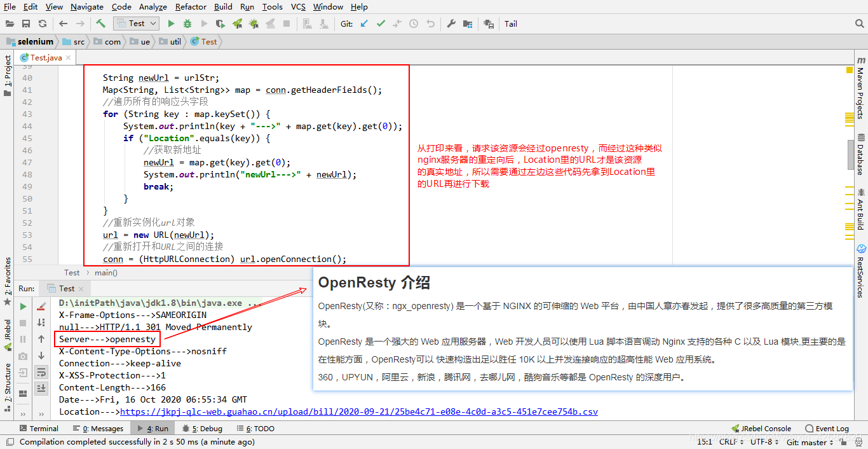
Task: Click Clear All eraser icon in Run panel
Action: (x=41, y=307)
